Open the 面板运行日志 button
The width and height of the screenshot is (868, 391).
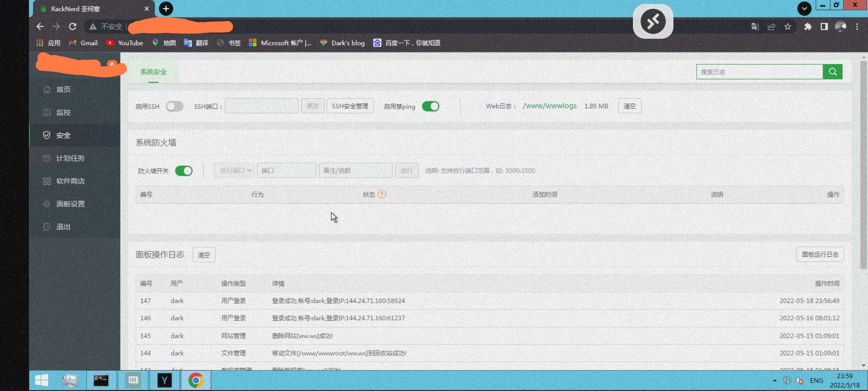click(820, 255)
